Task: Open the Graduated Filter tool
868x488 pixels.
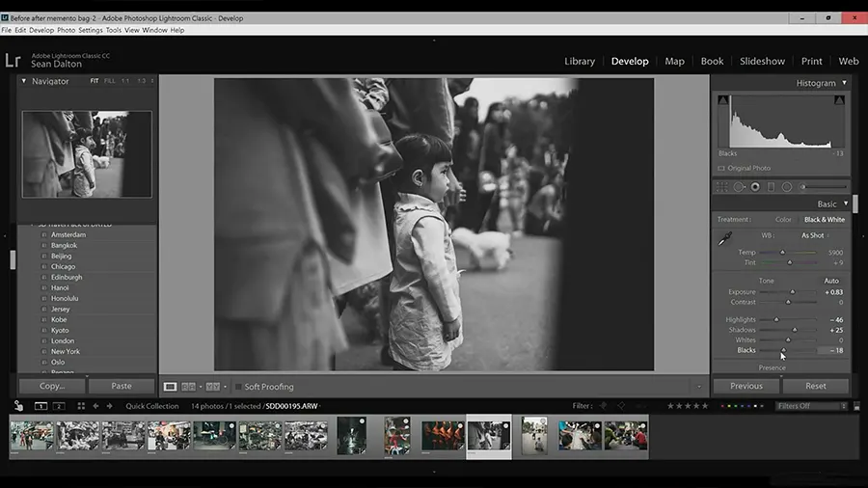Action: (771, 187)
